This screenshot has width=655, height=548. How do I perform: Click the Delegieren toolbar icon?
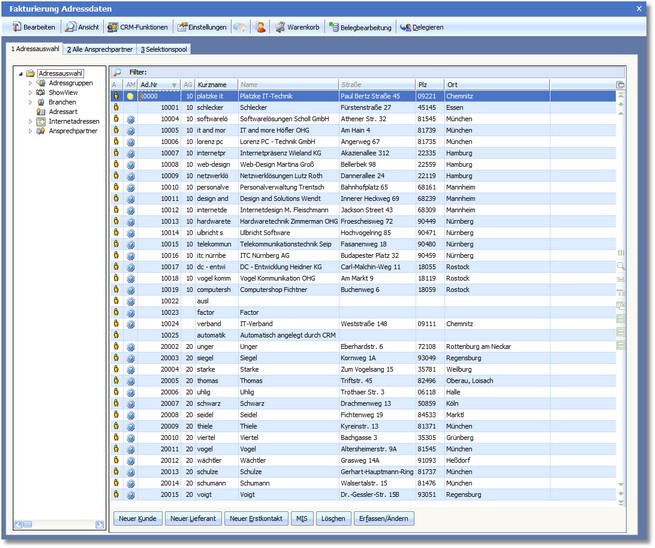405,27
